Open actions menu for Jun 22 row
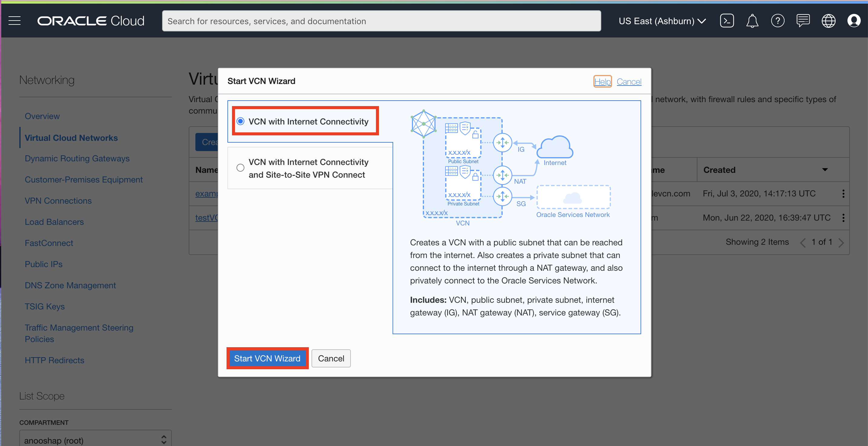Viewport: 868px width, 446px height. [x=843, y=218]
